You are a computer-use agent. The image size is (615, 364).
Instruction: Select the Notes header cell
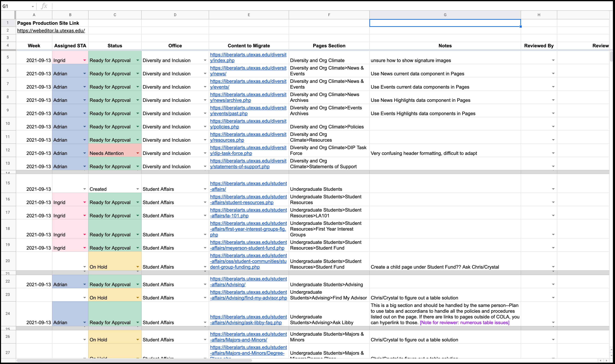pyautogui.click(x=445, y=46)
